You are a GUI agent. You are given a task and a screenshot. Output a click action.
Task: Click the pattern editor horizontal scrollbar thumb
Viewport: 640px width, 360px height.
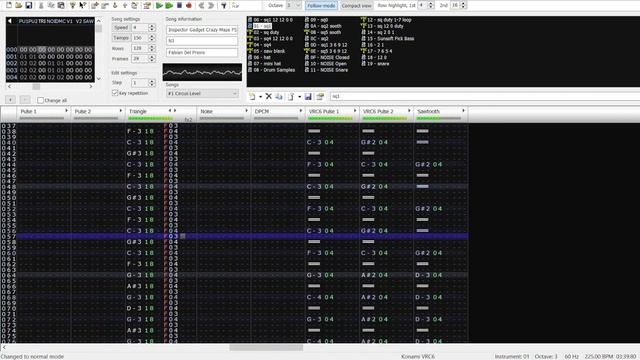(266, 347)
